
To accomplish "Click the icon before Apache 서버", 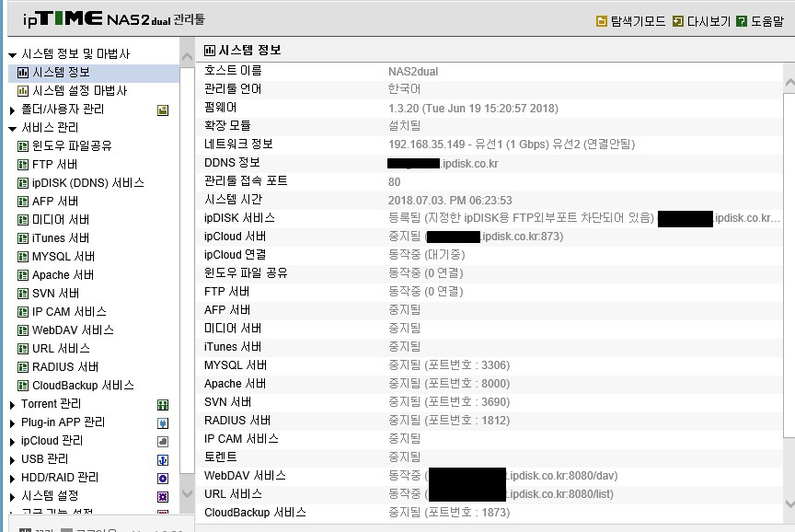I will click(x=23, y=275).
